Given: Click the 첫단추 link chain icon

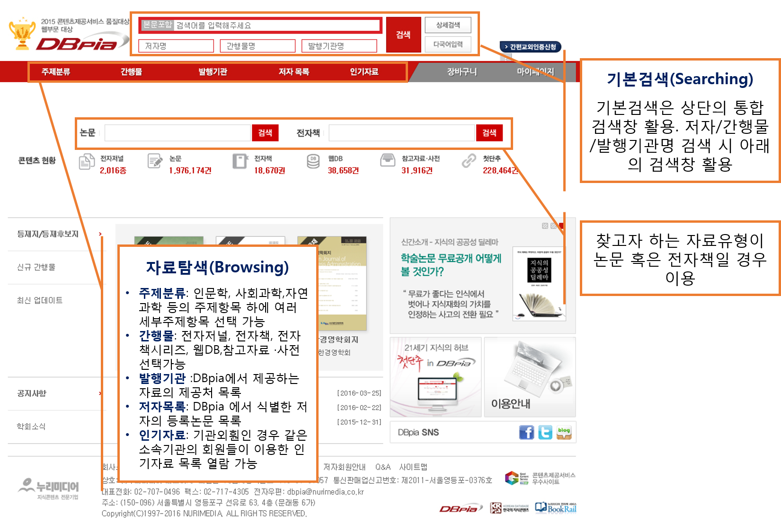Looking at the screenshot, I should coord(469,161).
